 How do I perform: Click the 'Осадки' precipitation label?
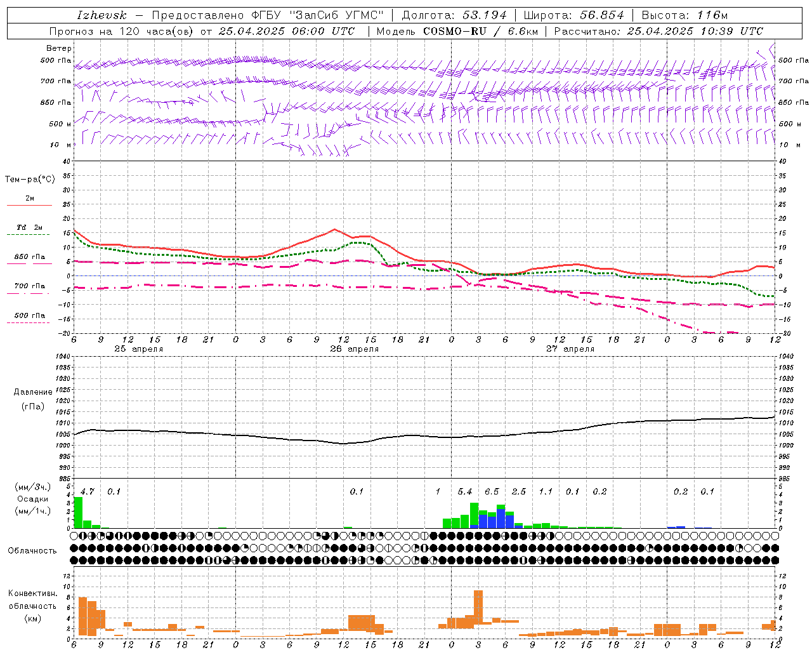[x=32, y=499]
